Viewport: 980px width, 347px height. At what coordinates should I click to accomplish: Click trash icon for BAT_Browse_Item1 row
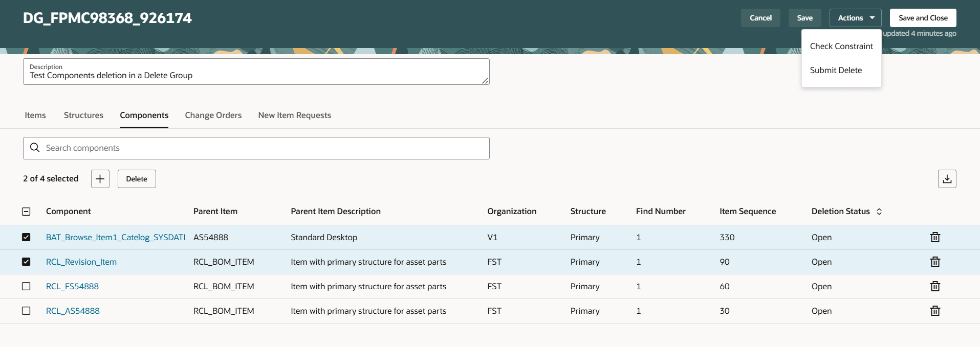click(935, 237)
